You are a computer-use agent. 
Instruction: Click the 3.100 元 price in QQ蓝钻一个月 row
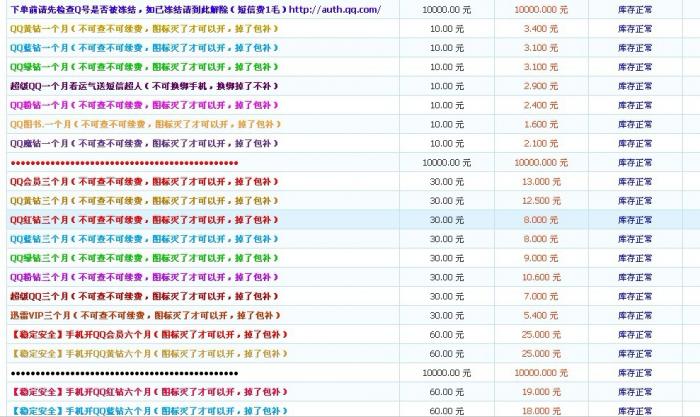click(x=541, y=48)
